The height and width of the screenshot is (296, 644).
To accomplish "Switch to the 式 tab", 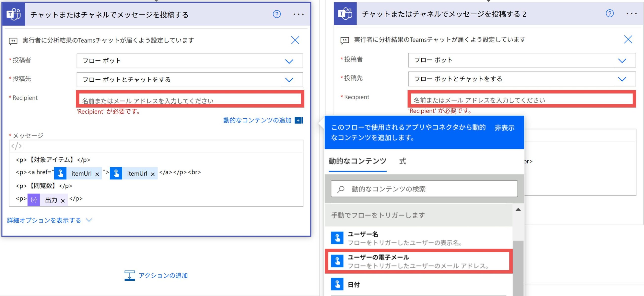I will tap(403, 161).
